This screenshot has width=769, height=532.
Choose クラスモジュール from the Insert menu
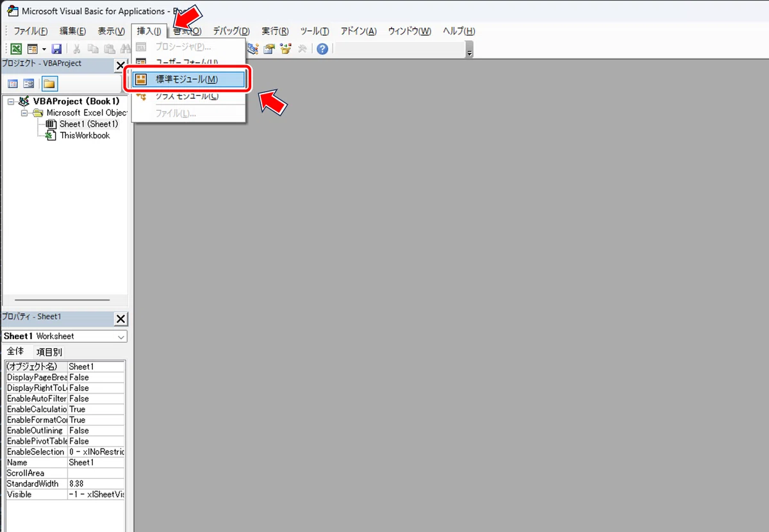tap(188, 96)
